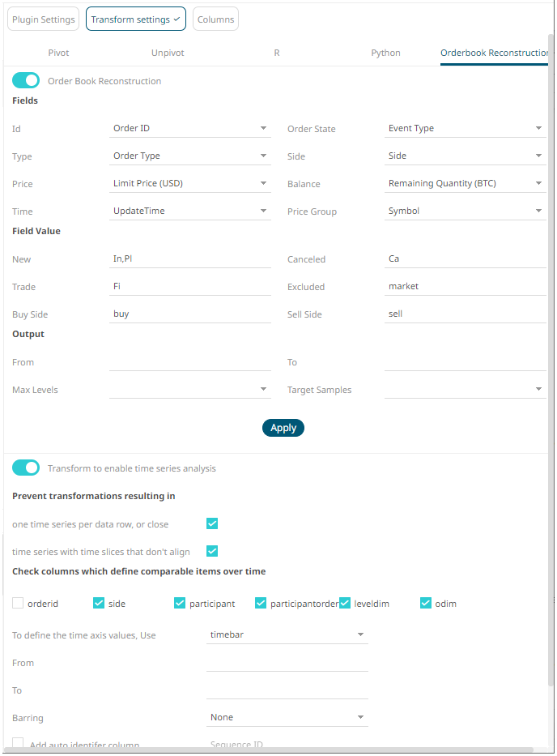Open the Max Levels dropdown
557x756 pixels.
tap(189, 389)
